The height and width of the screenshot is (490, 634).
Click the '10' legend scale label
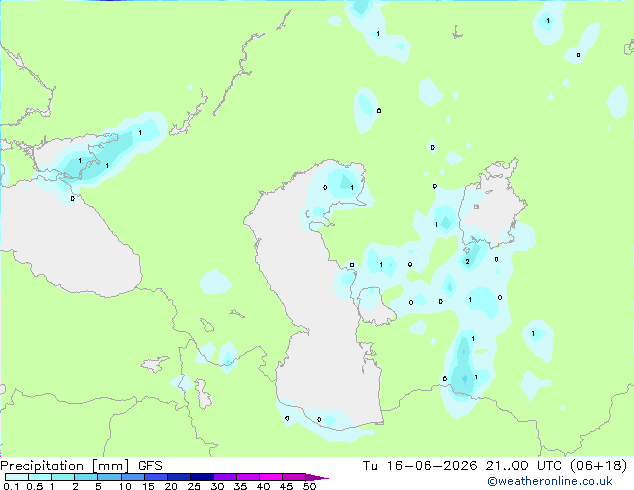coord(125,486)
